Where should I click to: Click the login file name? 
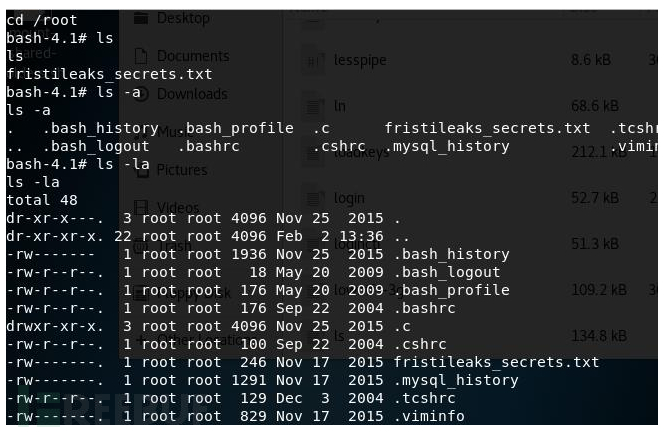click(349, 198)
